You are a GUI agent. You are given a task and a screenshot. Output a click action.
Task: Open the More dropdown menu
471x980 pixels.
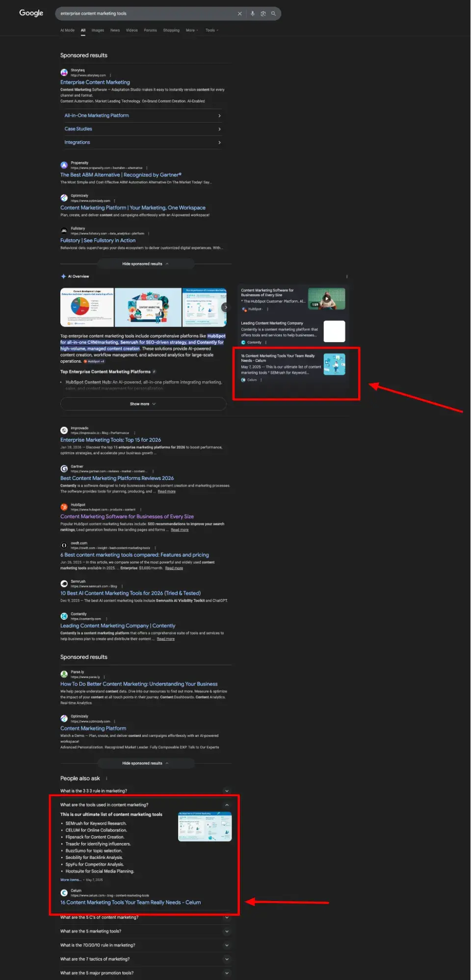[192, 30]
